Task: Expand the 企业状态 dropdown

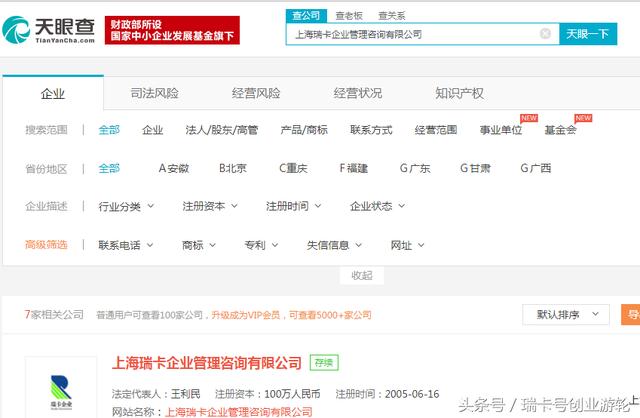Action: (377, 206)
